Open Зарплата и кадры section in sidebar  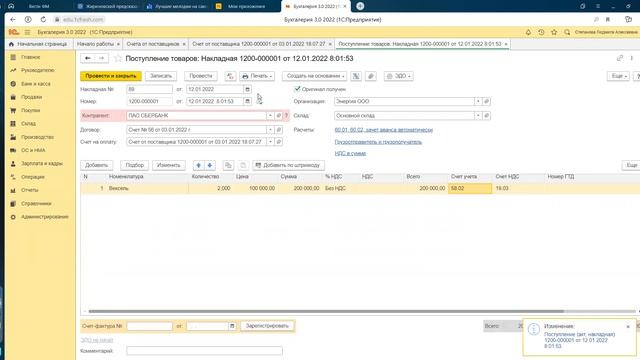[x=42, y=163]
